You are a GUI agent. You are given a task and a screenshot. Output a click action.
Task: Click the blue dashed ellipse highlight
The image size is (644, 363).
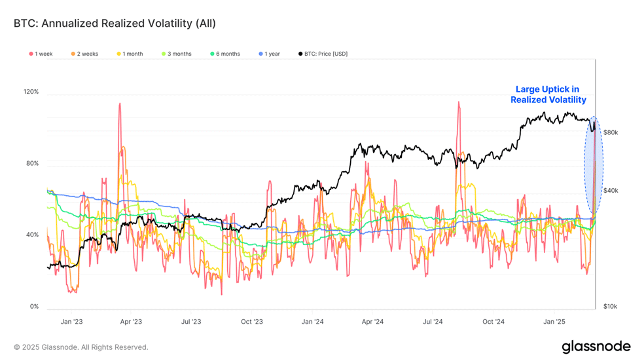594,165
